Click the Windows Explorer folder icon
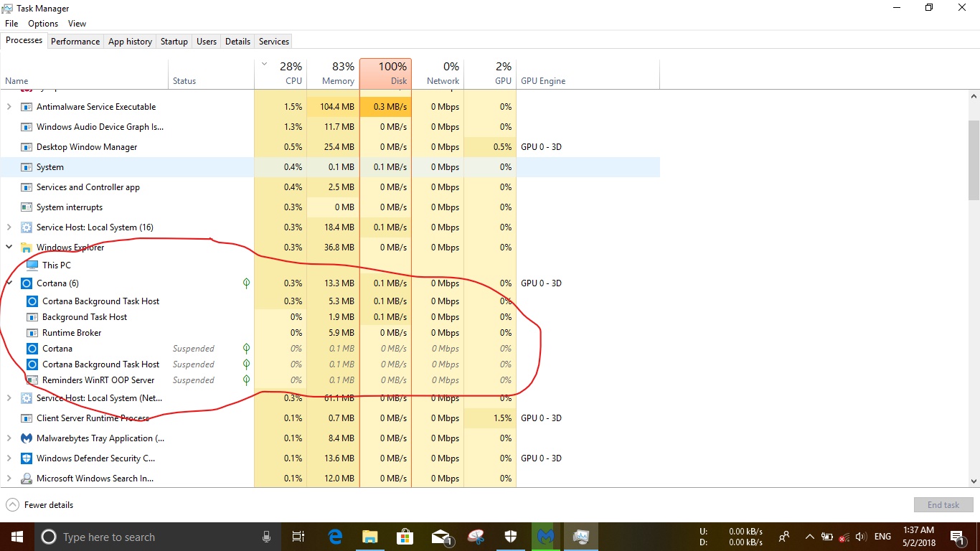Image resolution: width=980 pixels, height=551 pixels. (x=27, y=248)
